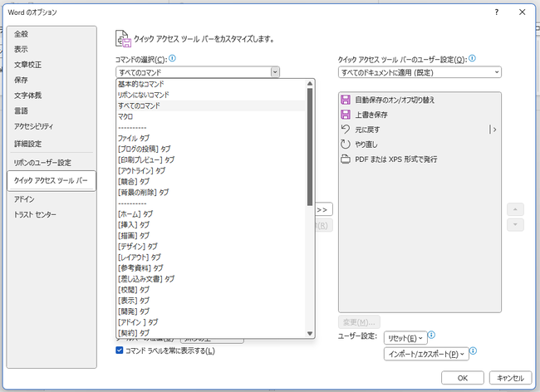Viewport: 540px width, 392px height.
Task: Choose ファイル タブ from the list
Action: [210, 138]
